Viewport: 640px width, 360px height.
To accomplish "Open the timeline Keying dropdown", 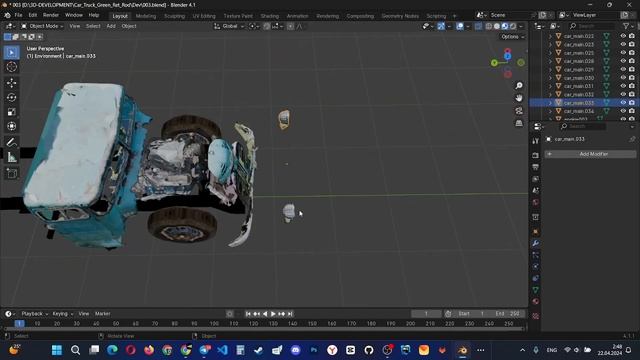I will coord(62,314).
